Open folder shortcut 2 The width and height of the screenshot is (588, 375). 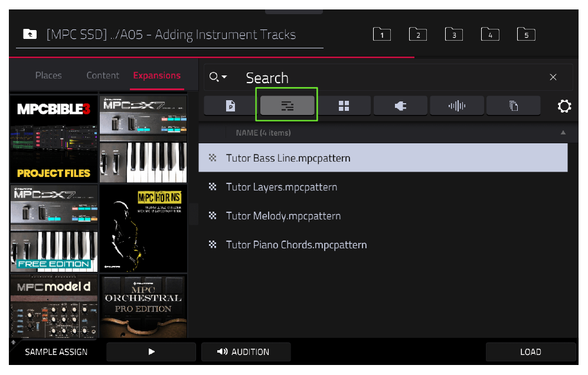click(x=418, y=34)
